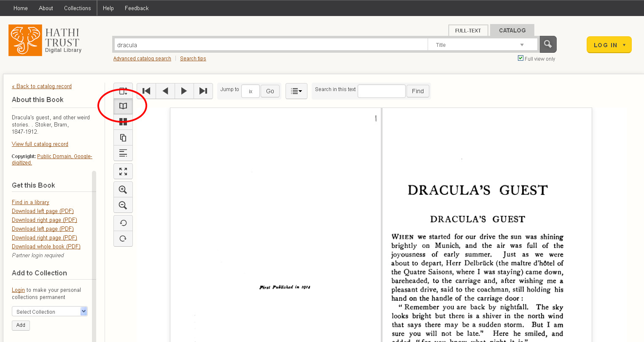This screenshot has width=644, height=342.
Task: Switch to plain text view
Action: [123, 153]
